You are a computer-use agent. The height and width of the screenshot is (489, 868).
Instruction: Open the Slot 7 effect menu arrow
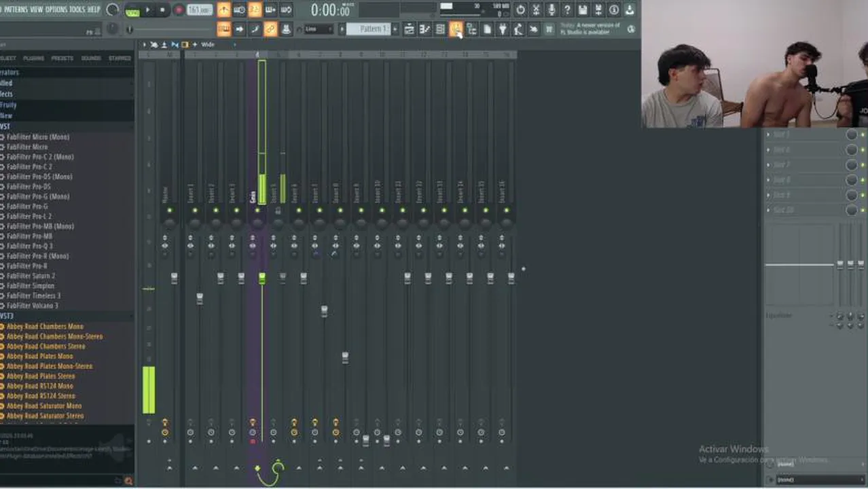768,165
